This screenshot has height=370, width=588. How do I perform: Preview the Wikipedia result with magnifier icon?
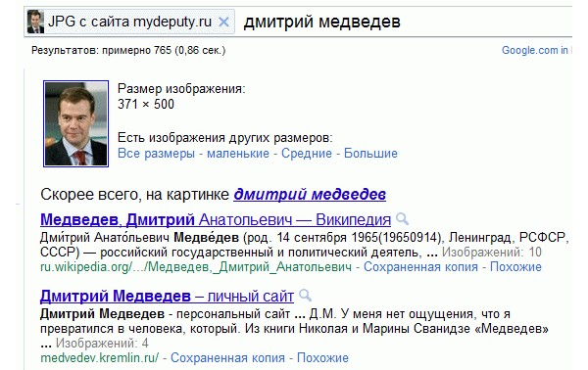pos(402,218)
